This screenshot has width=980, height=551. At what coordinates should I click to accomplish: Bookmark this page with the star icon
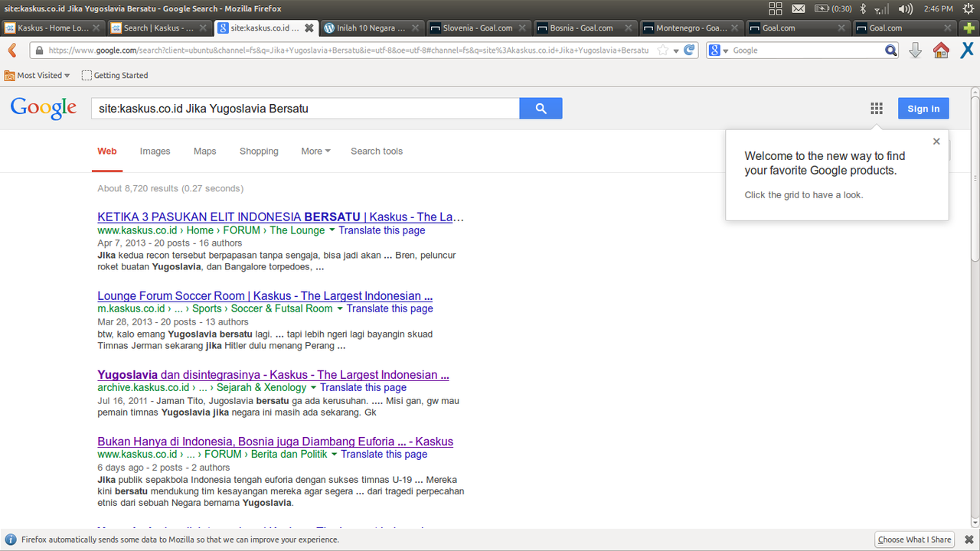point(663,51)
